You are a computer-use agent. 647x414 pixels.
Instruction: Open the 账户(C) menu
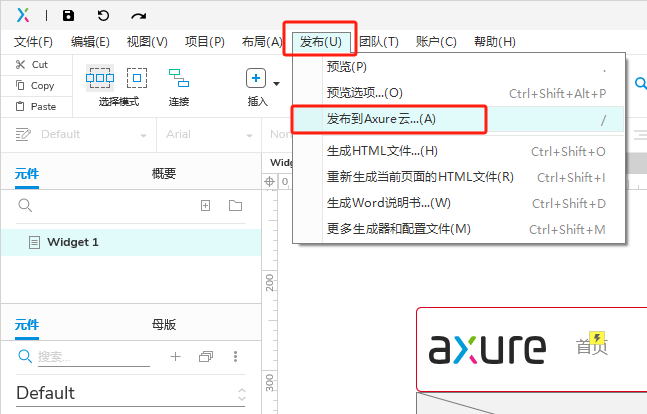pyautogui.click(x=436, y=42)
